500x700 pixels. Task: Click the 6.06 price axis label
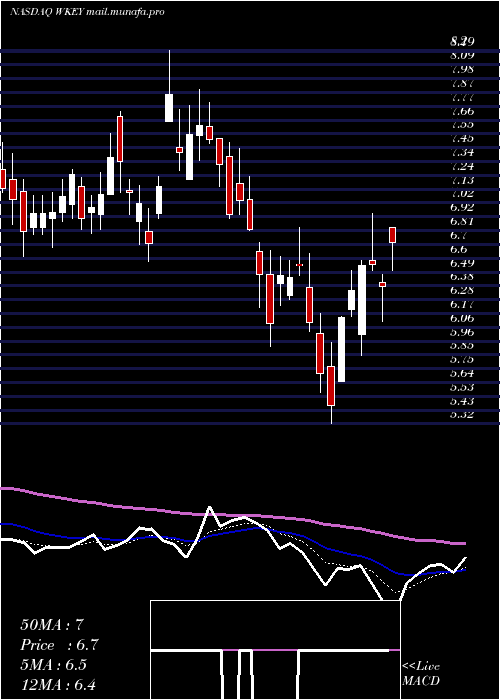[x=462, y=318]
